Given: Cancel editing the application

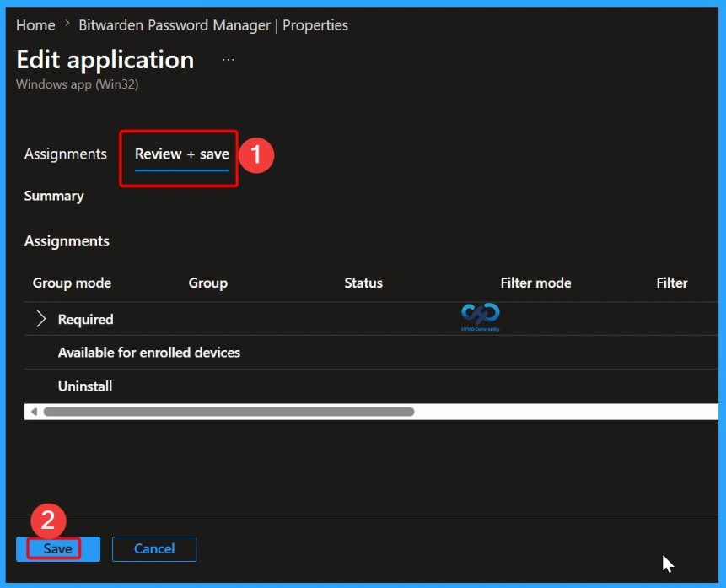Looking at the screenshot, I should click(x=154, y=548).
